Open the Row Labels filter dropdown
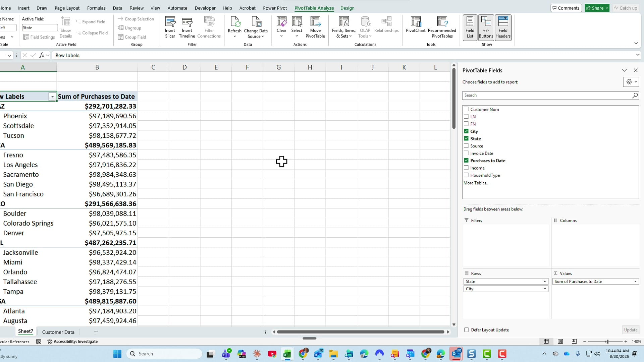 52,97
